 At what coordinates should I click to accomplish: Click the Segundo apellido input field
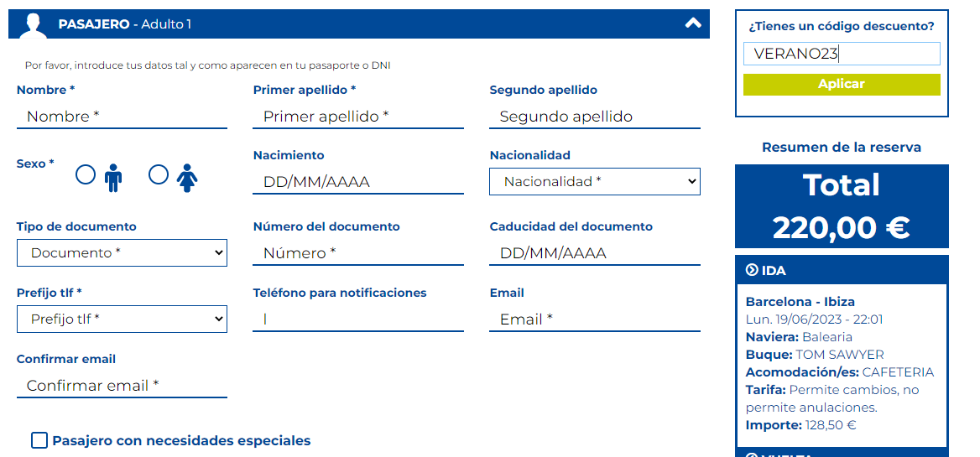594,117
